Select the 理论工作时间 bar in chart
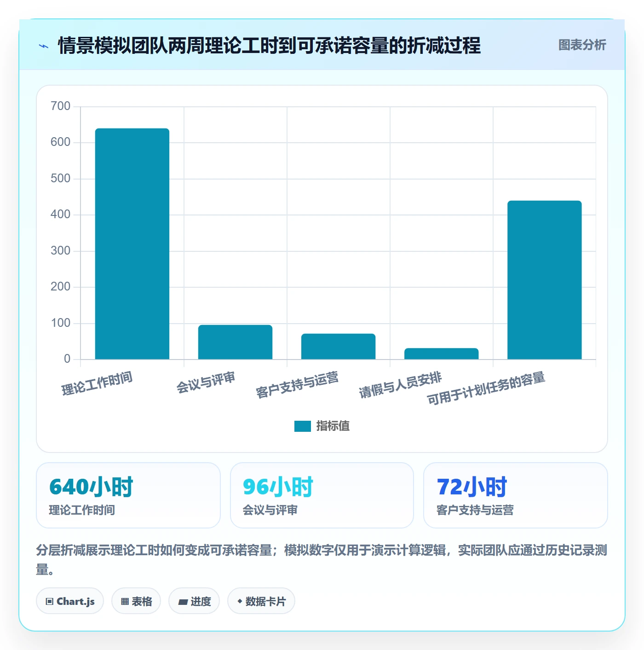Viewport: 644px width, 650px height. click(132, 244)
